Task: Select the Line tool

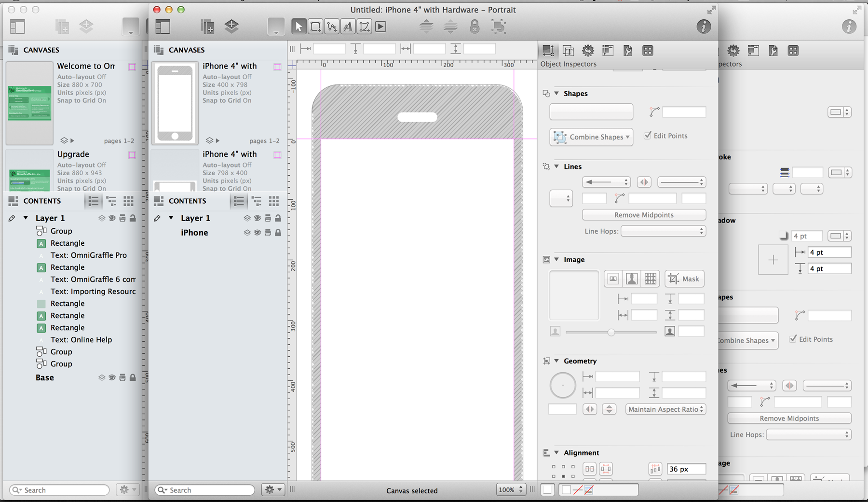Action: tap(332, 27)
